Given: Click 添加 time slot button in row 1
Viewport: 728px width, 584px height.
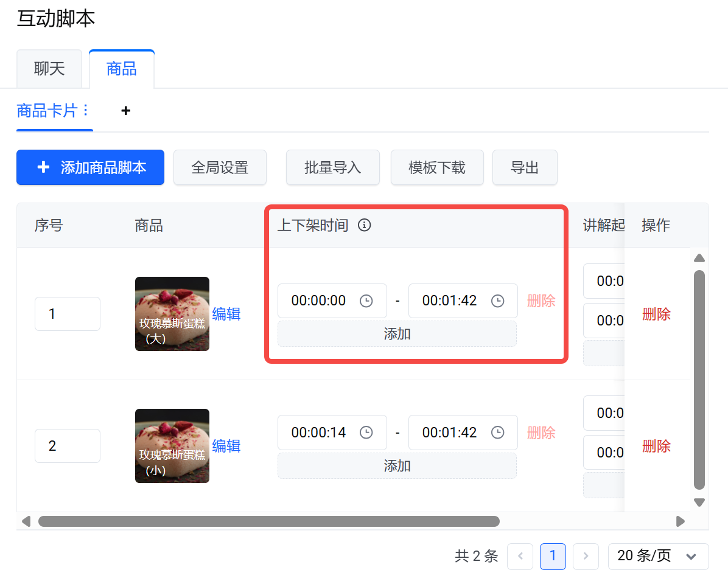Looking at the screenshot, I should [x=397, y=334].
